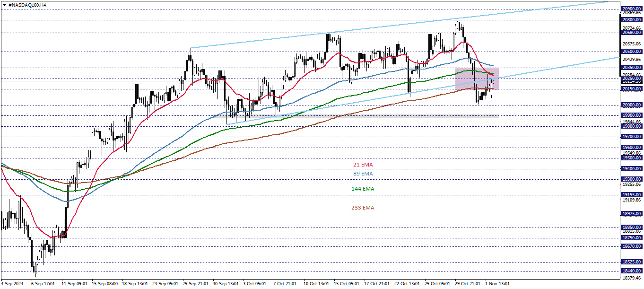Click the 3 Oct 05:01 time label
The width and height of the screenshot is (644, 289).
click(x=254, y=284)
